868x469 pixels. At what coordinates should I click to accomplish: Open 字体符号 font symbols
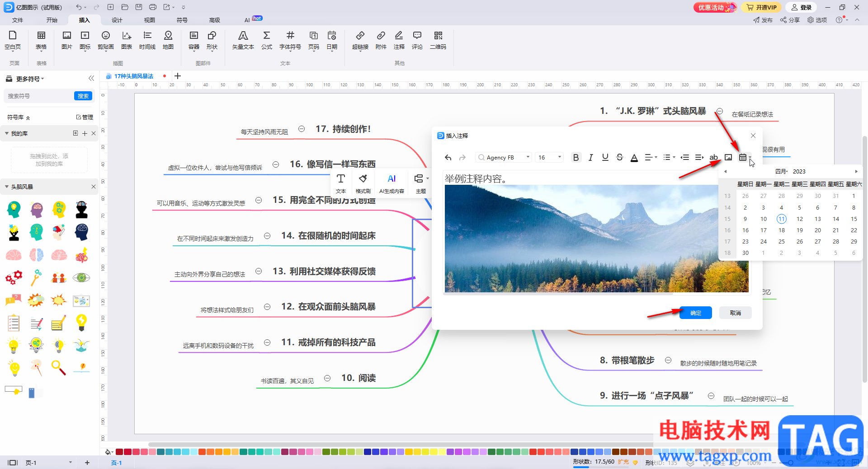click(290, 40)
